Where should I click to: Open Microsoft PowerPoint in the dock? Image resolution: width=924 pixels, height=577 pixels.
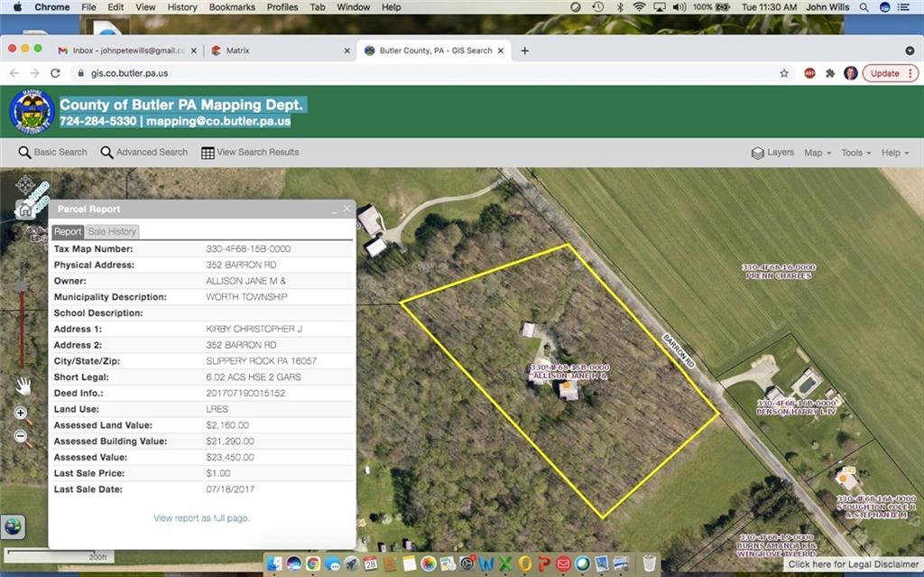pos(544,563)
